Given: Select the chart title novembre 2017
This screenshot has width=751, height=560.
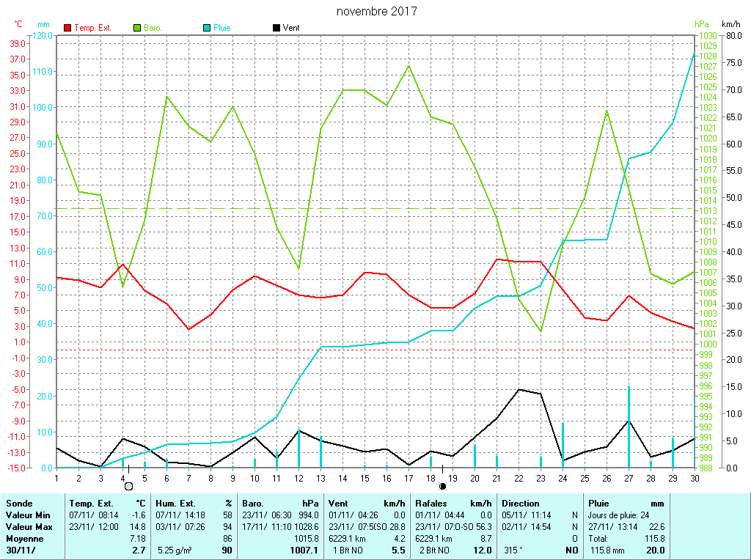Looking at the screenshot, I should [x=377, y=11].
